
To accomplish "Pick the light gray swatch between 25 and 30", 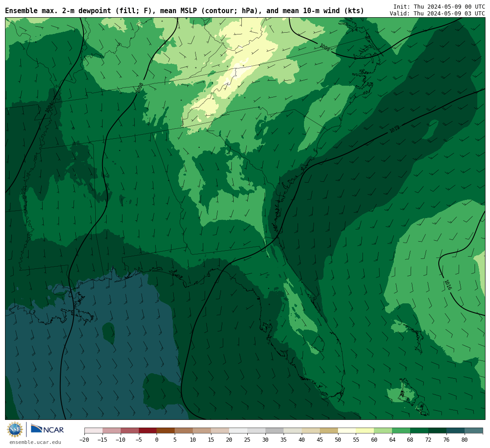I will coord(256,431).
